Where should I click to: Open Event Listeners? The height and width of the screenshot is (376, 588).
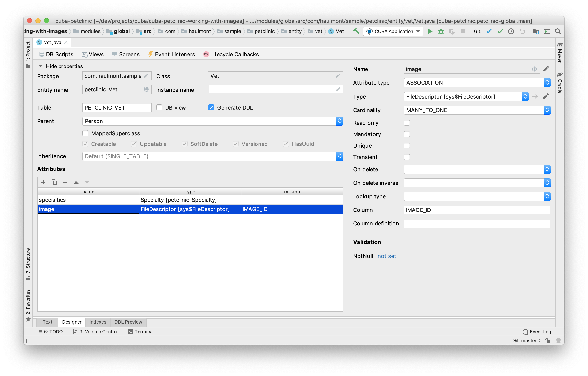click(171, 54)
